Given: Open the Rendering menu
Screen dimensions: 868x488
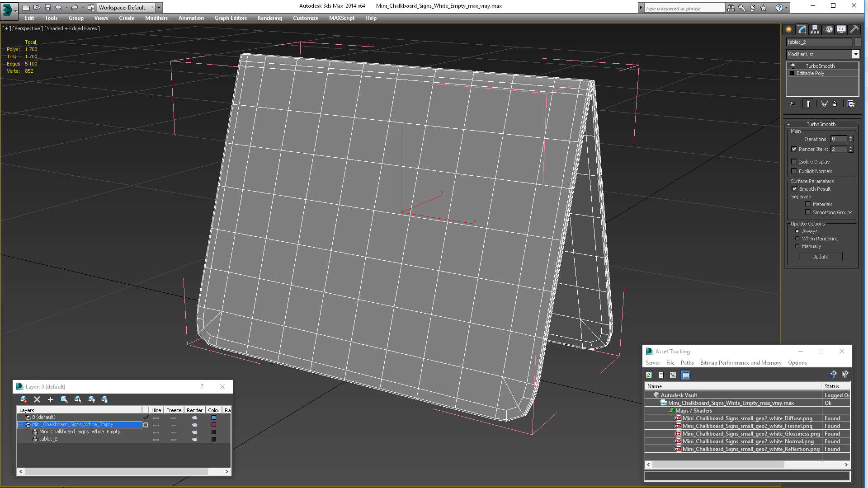Looking at the screenshot, I should coord(269,18).
